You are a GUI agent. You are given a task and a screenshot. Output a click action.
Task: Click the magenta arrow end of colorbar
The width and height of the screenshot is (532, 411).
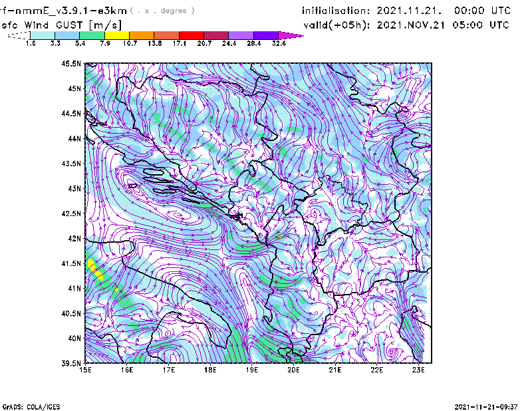(x=291, y=35)
